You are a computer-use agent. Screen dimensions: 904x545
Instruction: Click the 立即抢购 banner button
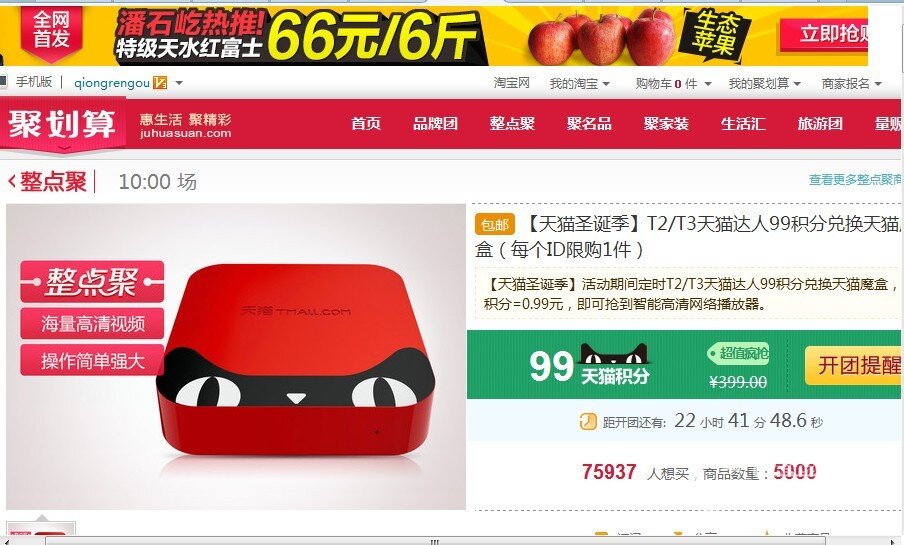pos(824,33)
